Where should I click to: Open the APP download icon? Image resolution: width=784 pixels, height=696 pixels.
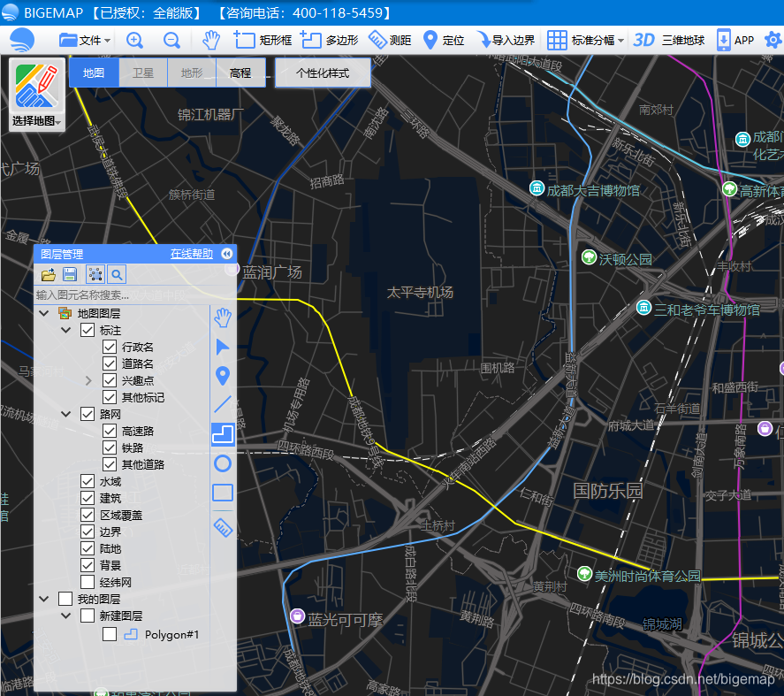coord(735,40)
